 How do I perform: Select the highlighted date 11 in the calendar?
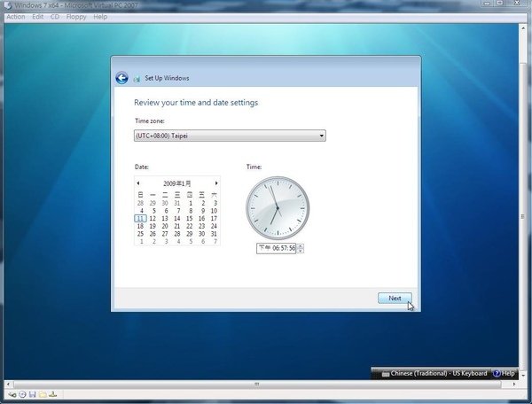coord(140,218)
